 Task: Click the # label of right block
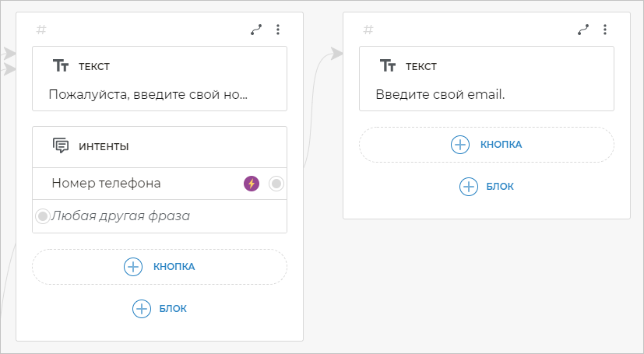(x=368, y=30)
